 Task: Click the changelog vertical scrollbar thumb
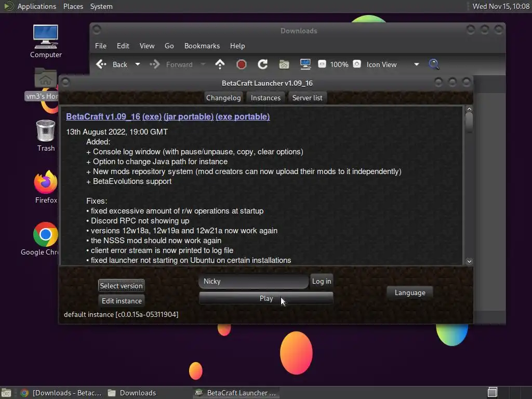pyautogui.click(x=469, y=123)
